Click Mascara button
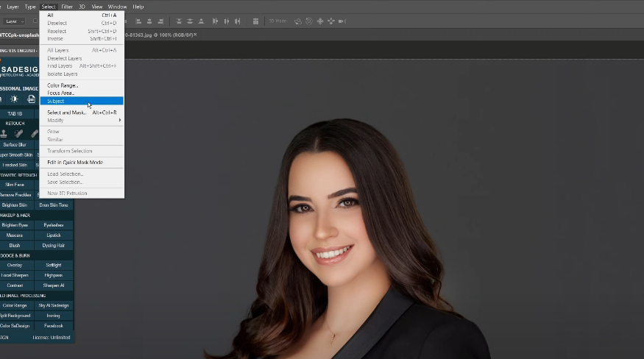Screen dimensions: 644x359 15,235
